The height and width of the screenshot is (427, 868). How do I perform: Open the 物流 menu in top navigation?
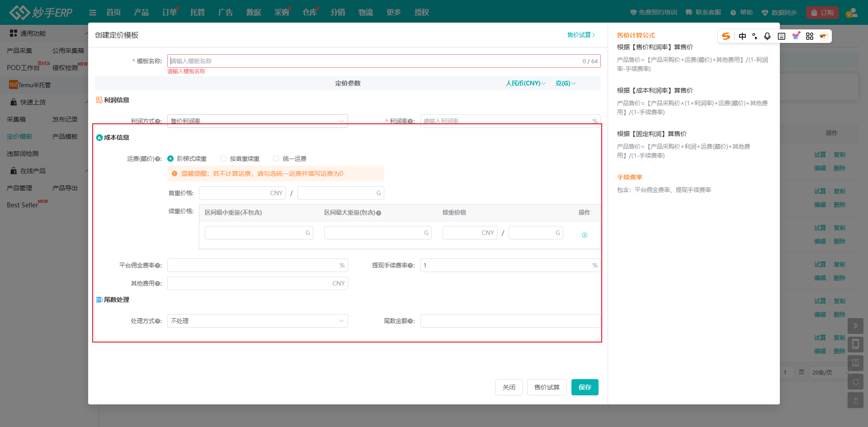(x=365, y=13)
